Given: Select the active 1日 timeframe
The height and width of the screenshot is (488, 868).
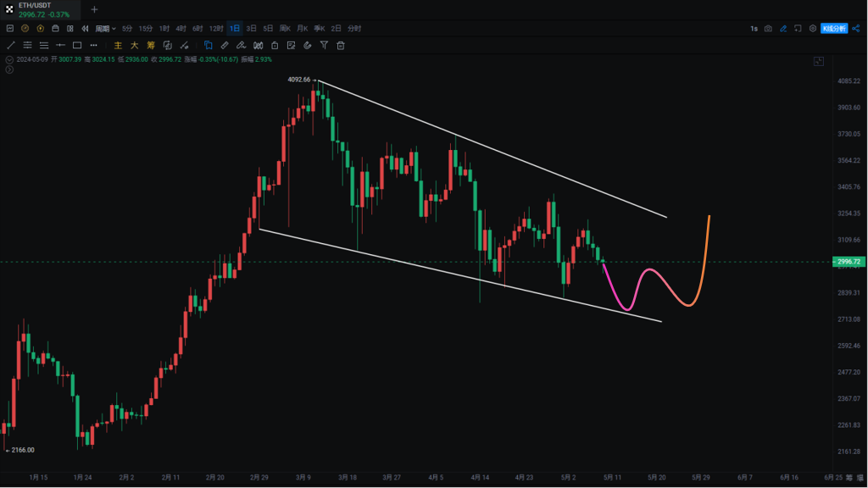Looking at the screenshot, I should [x=235, y=28].
